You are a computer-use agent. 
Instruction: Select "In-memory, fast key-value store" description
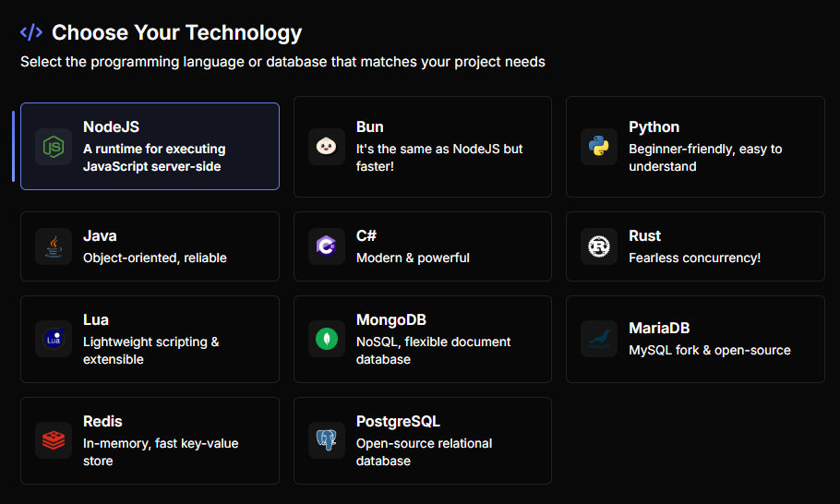[161, 451]
